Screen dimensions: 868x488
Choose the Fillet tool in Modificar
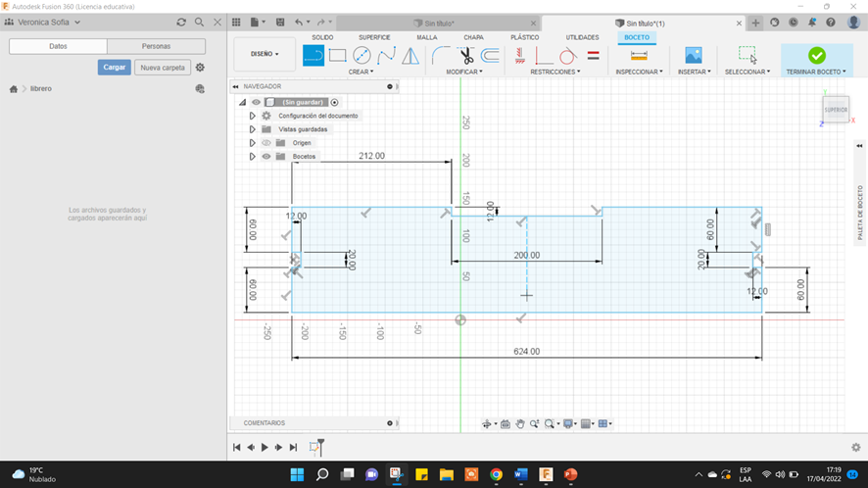point(441,56)
